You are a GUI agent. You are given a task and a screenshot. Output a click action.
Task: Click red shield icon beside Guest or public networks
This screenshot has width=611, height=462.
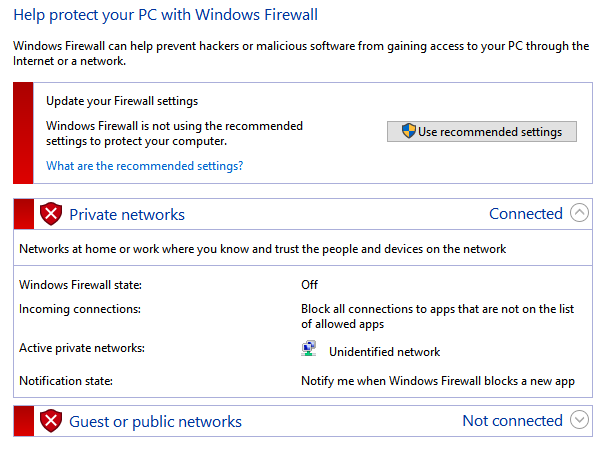[x=51, y=421]
